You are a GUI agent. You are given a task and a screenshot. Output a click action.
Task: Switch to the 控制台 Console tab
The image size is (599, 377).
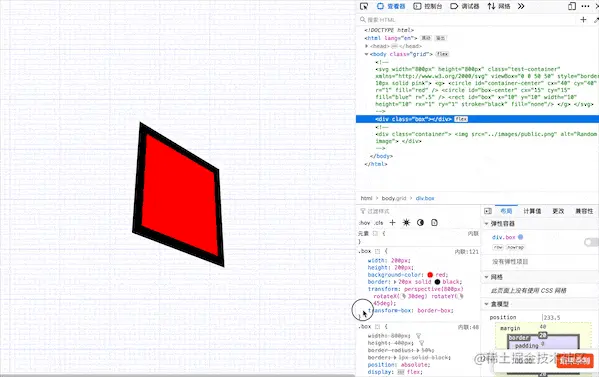pyautogui.click(x=428, y=6)
